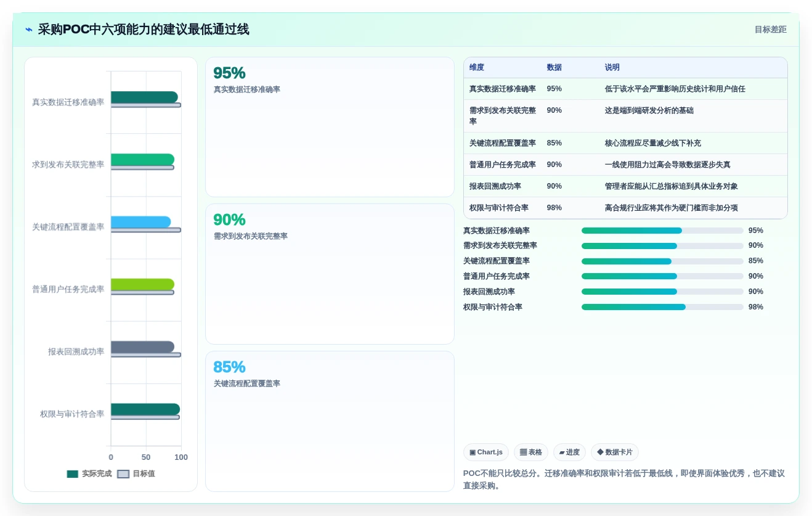Image resolution: width=812 pixels, height=516 pixels.
Task: Click the description 核心流程应尽量减少线下补充
Action: (653, 143)
